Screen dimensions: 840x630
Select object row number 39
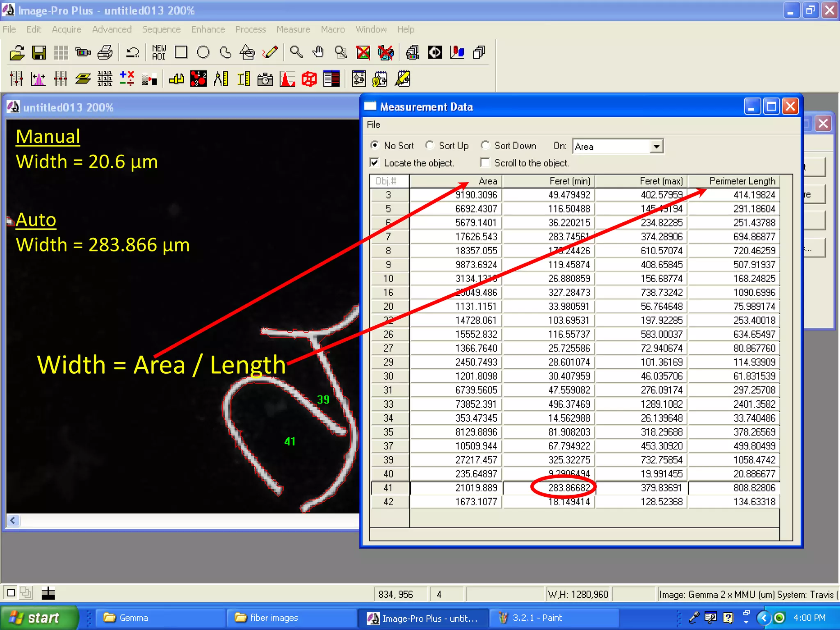pyautogui.click(x=388, y=460)
